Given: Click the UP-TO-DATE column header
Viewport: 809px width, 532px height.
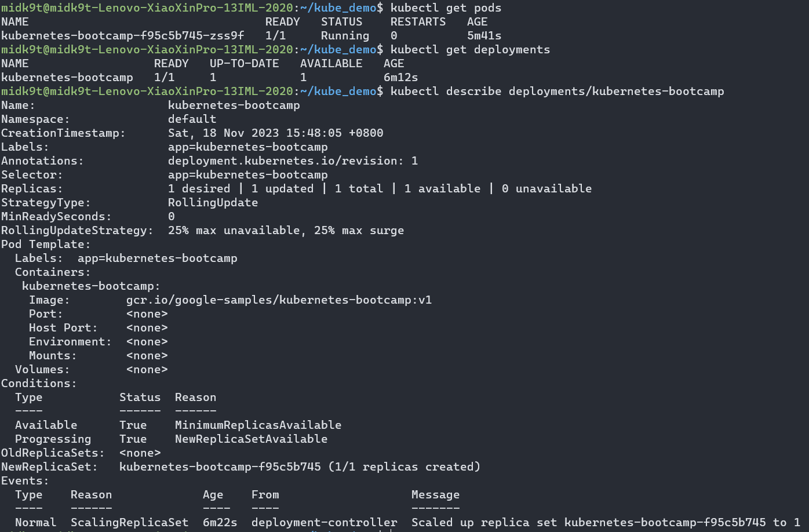Looking at the screenshot, I should 244,63.
